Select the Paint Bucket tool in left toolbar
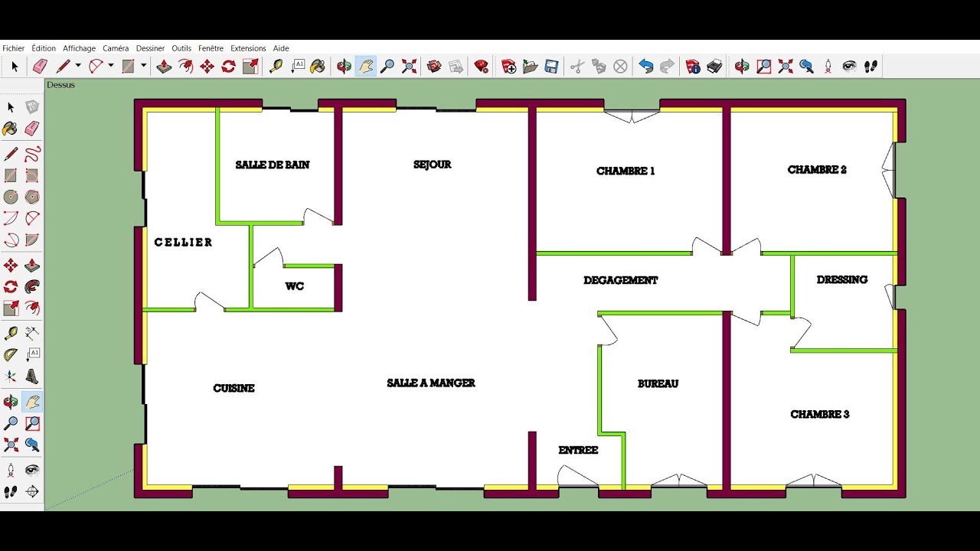The height and width of the screenshot is (551, 980). (10, 129)
